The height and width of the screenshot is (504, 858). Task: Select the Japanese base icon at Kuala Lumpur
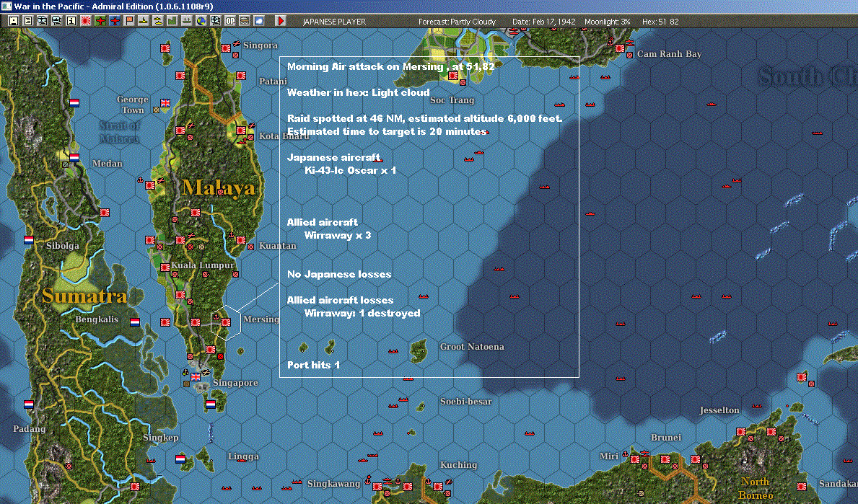point(165,268)
